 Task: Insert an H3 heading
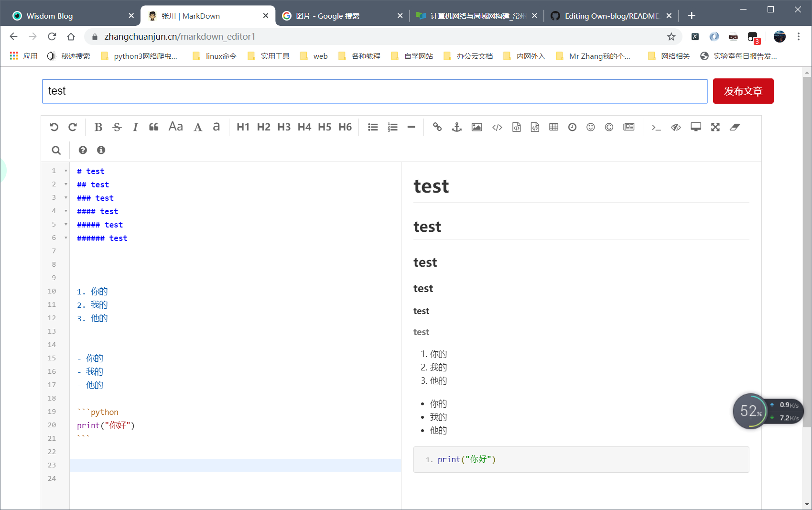[x=284, y=127]
